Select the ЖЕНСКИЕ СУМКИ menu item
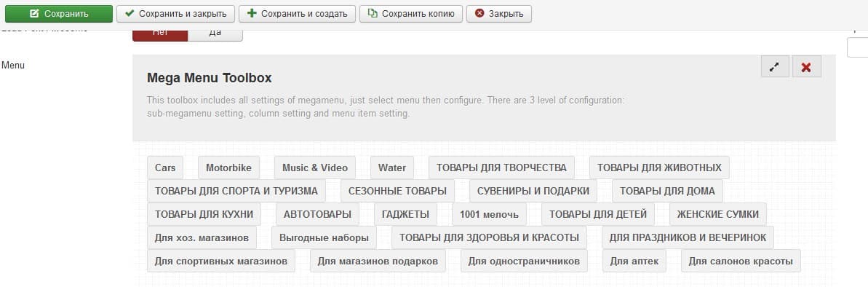 click(718, 214)
